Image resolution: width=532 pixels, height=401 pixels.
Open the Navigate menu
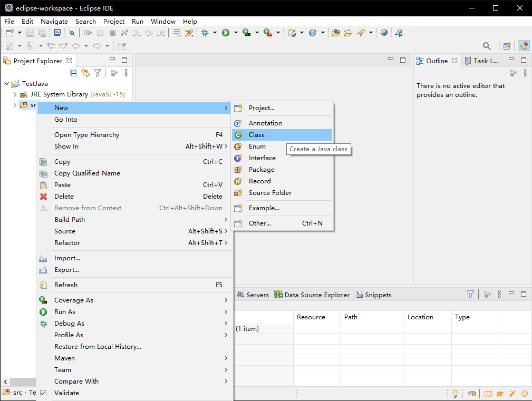point(54,22)
